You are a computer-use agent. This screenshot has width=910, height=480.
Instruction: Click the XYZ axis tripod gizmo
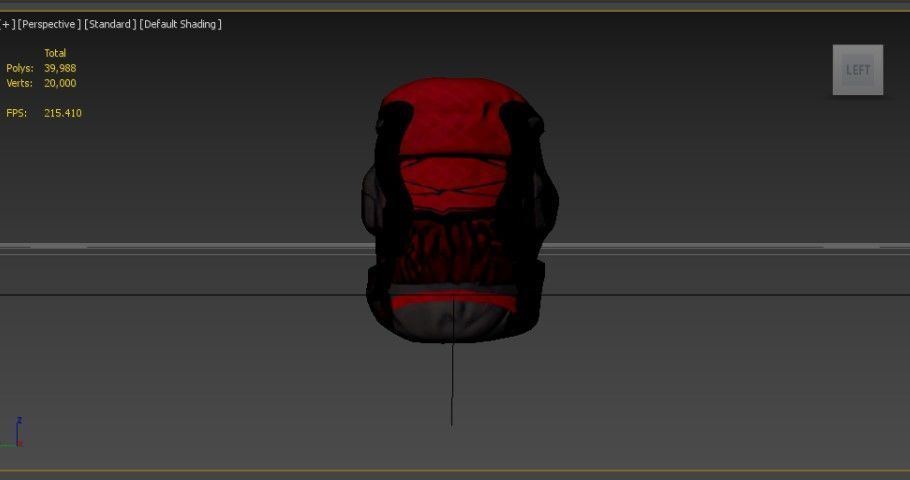pyautogui.click(x=13, y=432)
